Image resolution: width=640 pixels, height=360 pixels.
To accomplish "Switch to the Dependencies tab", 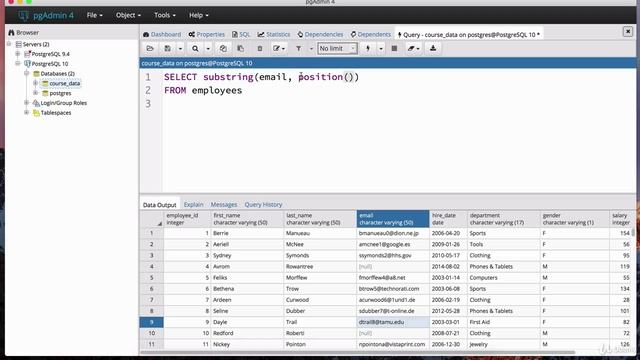I will (320, 34).
